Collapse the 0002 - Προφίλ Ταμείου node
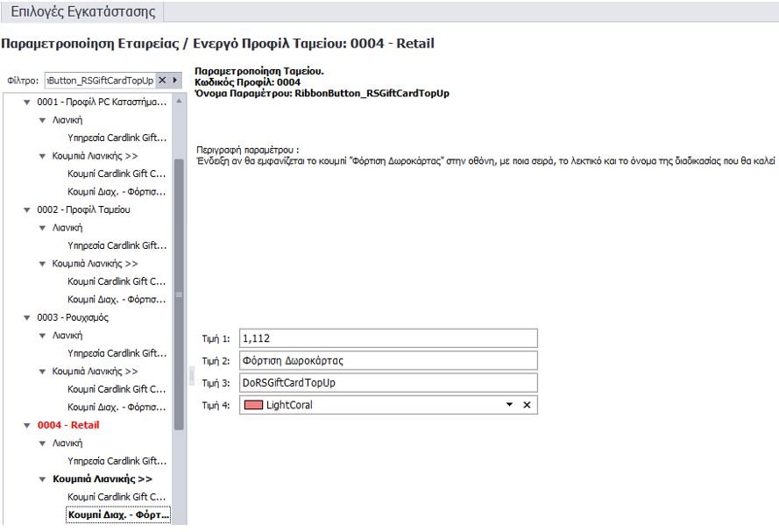 pyautogui.click(x=28, y=209)
